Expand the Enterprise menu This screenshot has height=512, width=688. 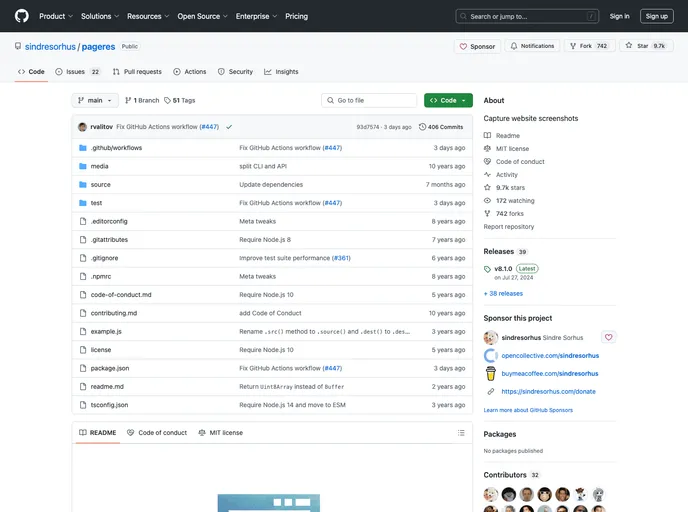tap(256, 16)
